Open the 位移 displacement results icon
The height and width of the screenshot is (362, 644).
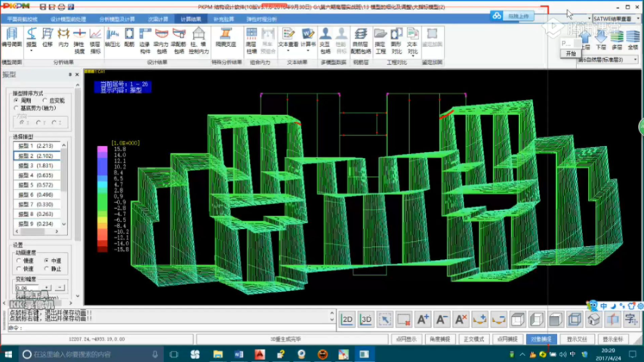48,38
